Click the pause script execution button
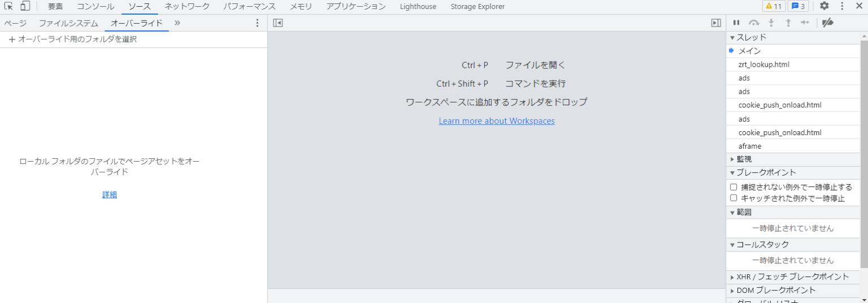 coord(736,23)
